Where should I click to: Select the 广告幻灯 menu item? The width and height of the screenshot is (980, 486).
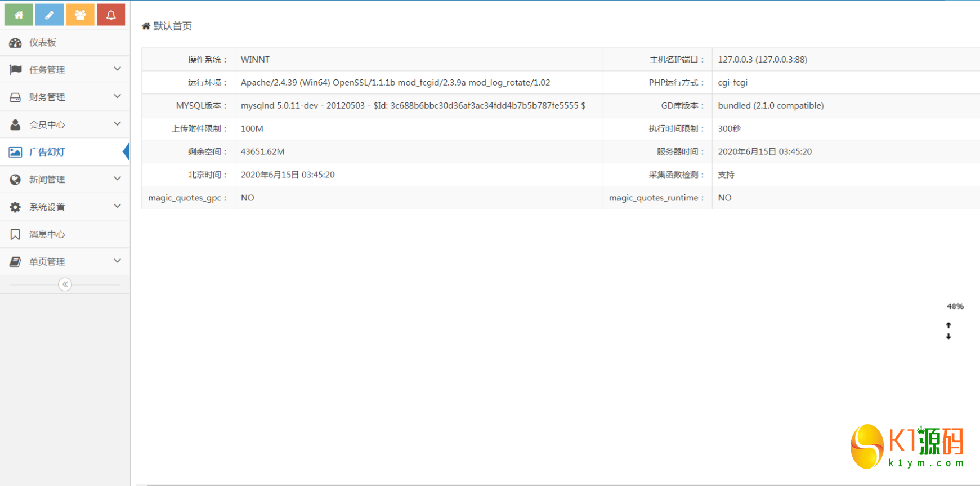click(65, 152)
